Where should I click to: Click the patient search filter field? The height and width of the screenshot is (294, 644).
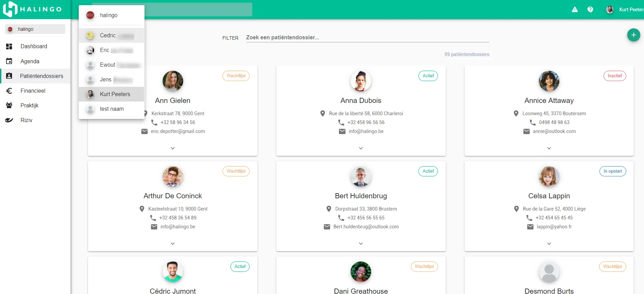coord(367,38)
